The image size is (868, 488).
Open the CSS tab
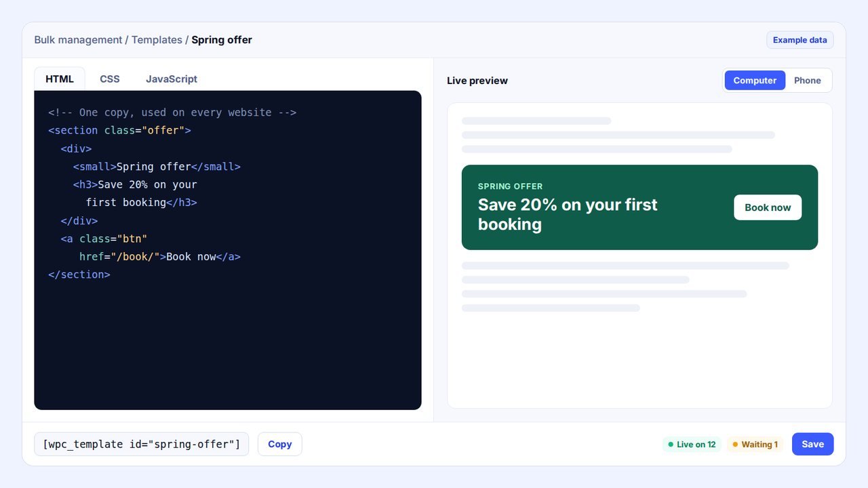point(110,79)
